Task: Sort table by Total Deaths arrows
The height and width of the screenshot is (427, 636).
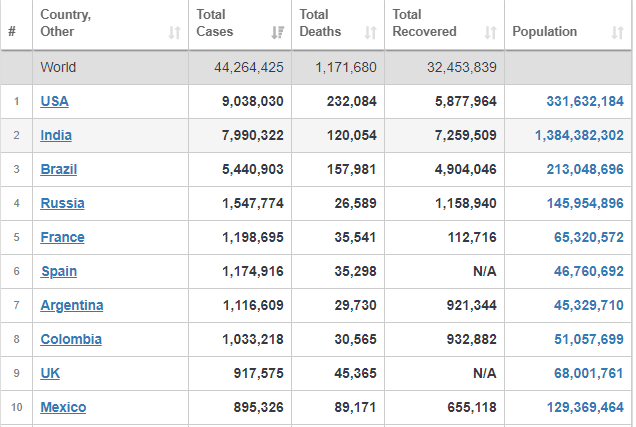Action: pyautogui.click(x=370, y=32)
